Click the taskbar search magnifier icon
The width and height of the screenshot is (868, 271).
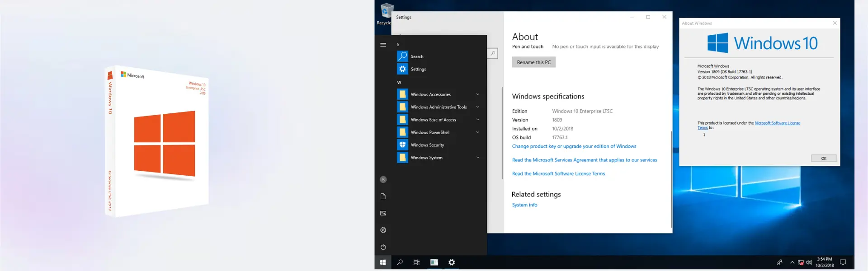(400, 262)
